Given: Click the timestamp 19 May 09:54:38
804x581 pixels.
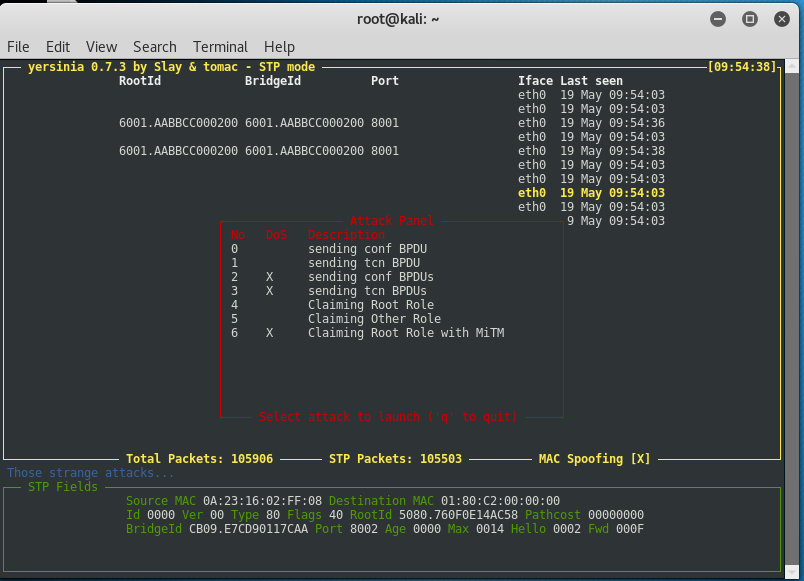Looking at the screenshot, I should [x=612, y=151].
